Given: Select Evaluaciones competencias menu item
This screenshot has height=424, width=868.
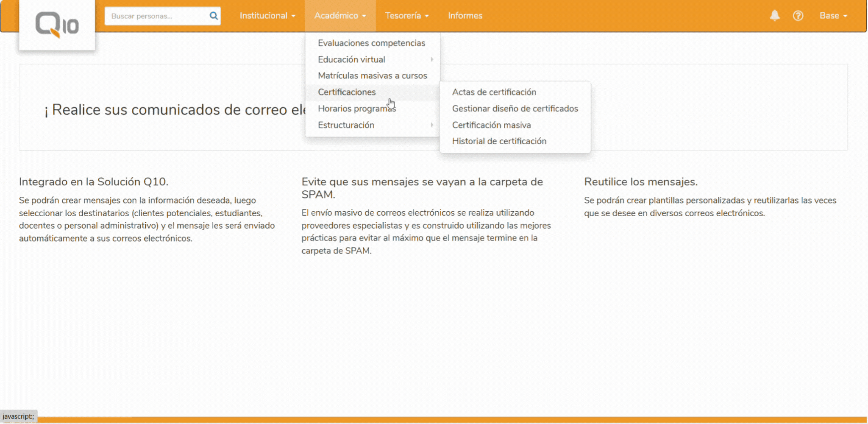Looking at the screenshot, I should coord(371,43).
